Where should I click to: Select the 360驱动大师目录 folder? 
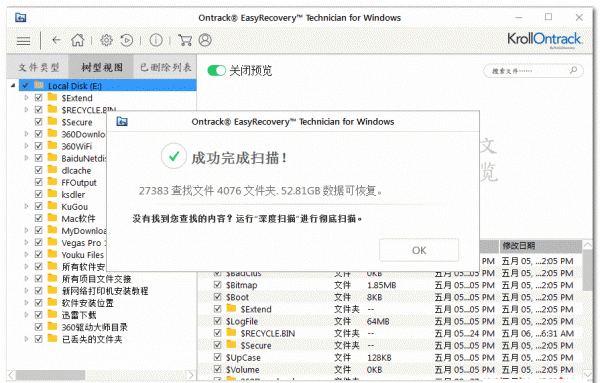pyautogui.click(x=95, y=327)
